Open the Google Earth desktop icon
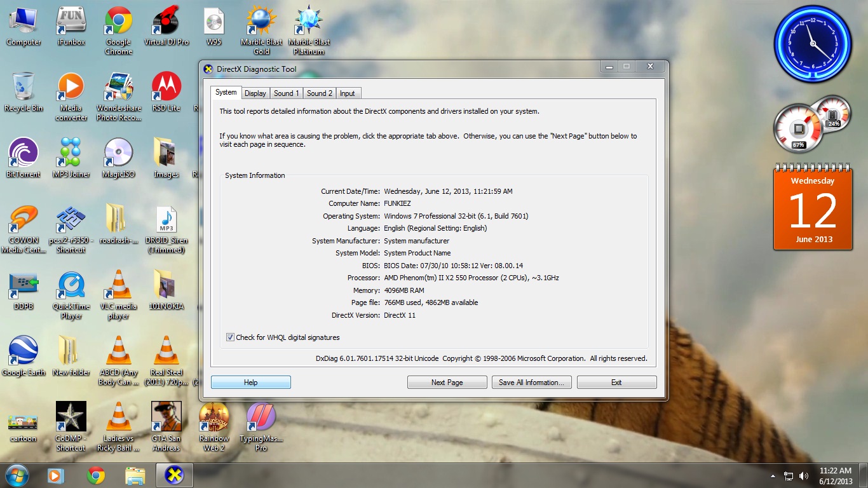Image resolution: width=868 pixels, height=488 pixels. [24, 353]
